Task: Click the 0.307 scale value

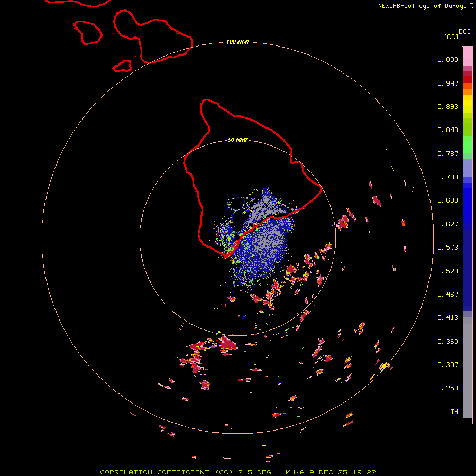Action: point(448,364)
